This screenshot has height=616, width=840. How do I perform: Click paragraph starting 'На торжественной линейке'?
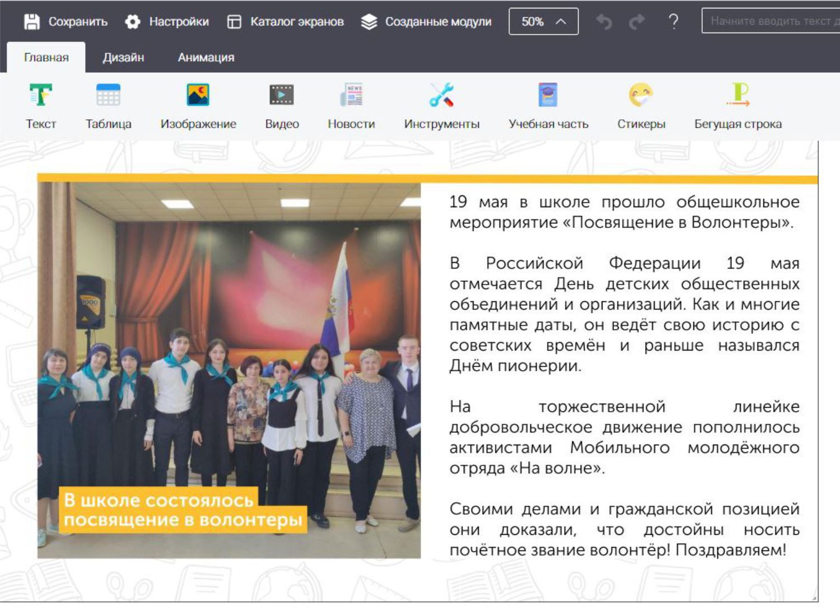(x=624, y=437)
